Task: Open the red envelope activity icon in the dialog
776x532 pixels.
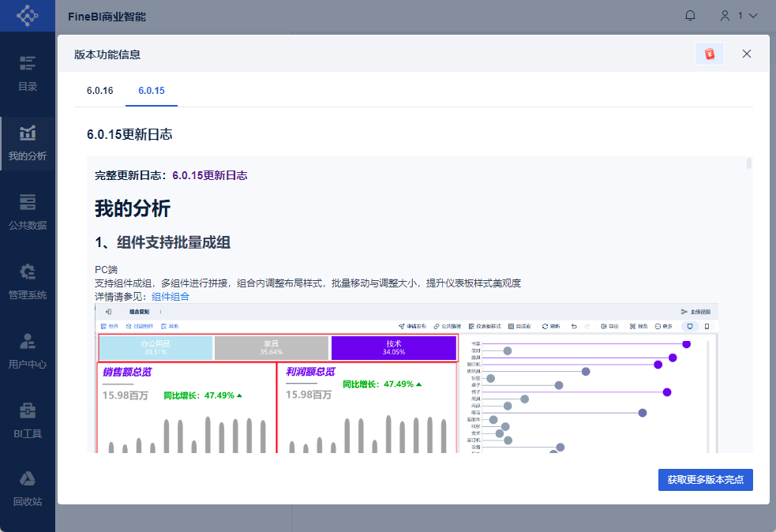Action: (x=709, y=54)
